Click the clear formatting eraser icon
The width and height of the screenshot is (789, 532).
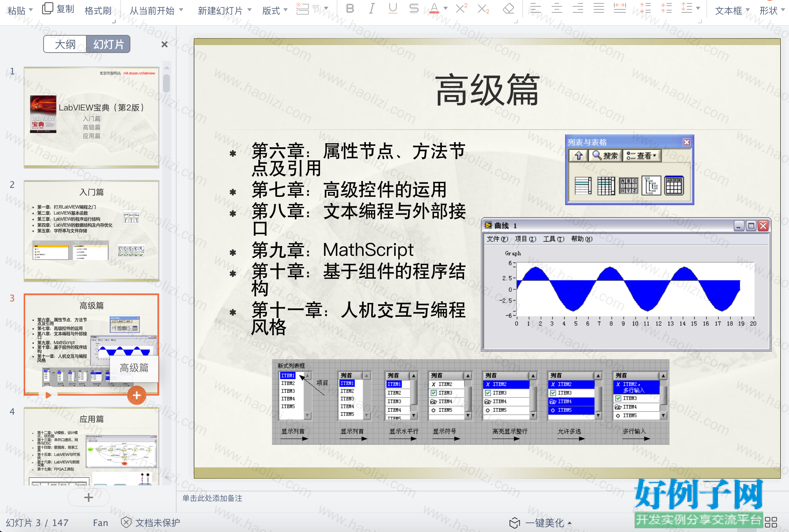pos(508,8)
